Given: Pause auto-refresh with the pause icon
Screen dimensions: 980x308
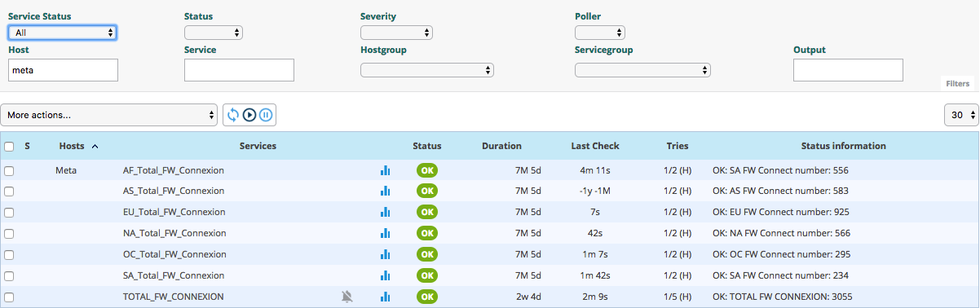Looking at the screenshot, I should click(x=266, y=115).
